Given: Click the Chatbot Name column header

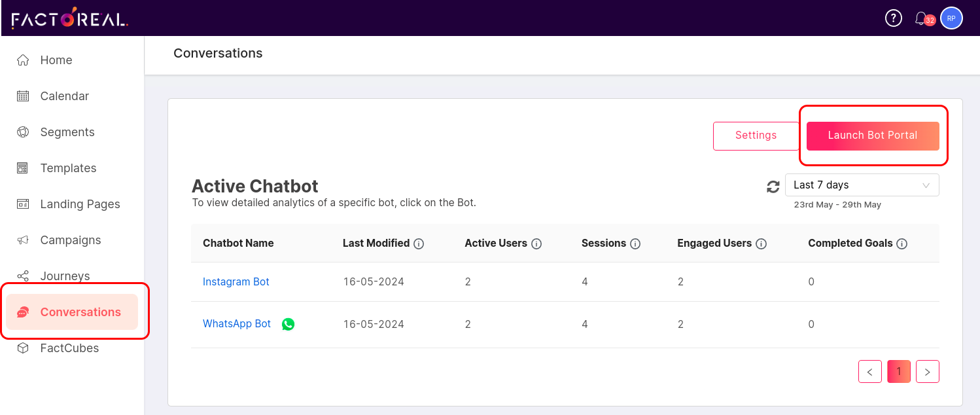Looking at the screenshot, I should coord(238,244).
